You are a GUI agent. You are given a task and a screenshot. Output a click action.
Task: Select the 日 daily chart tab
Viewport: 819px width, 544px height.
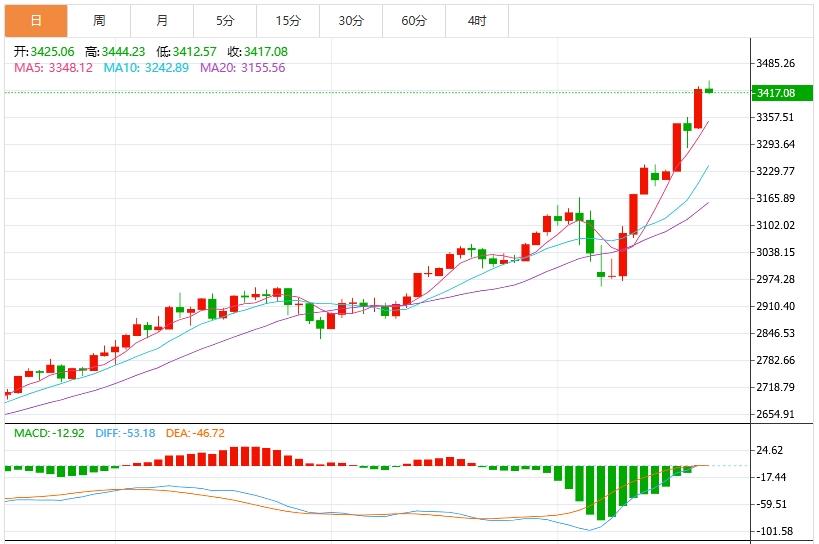coord(36,20)
